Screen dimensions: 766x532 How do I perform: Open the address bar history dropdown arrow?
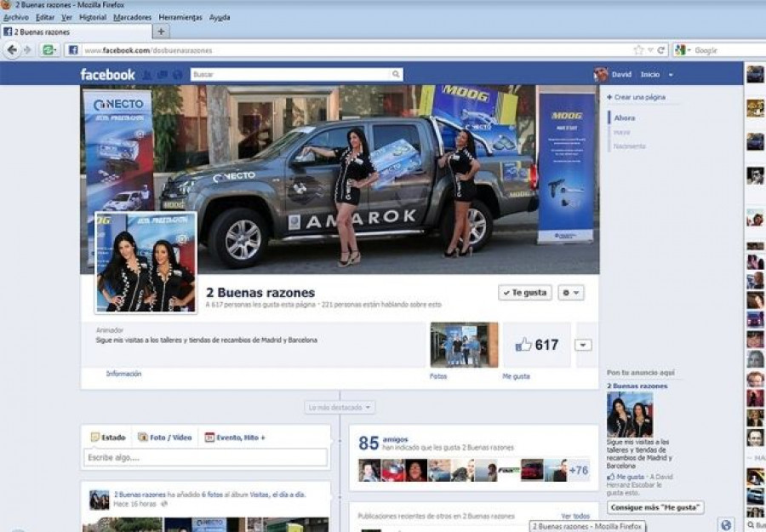[650, 50]
